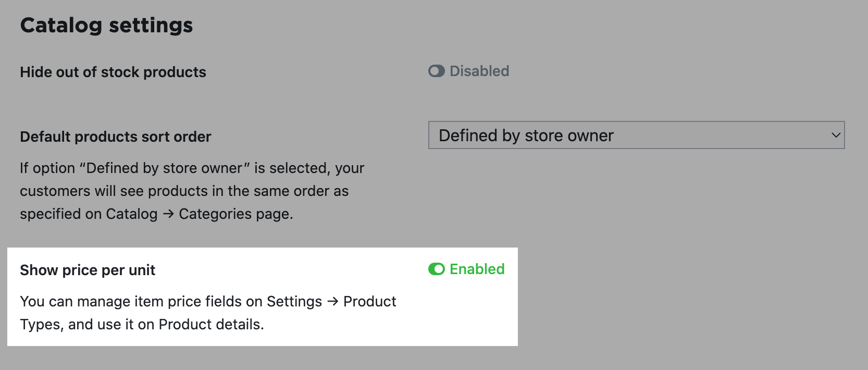Turn off the Show price per unit switch
The height and width of the screenshot is (370, 868).
[436, 269]
